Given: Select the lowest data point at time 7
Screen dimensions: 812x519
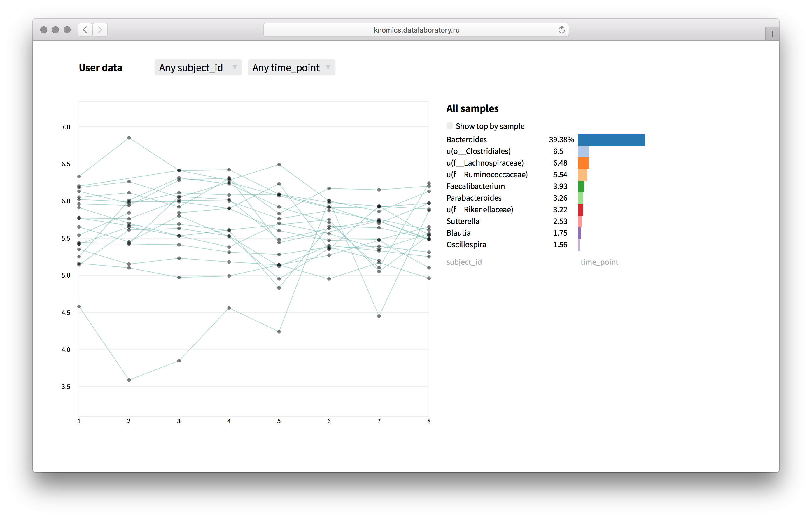Looking at the screenshot, I should pos(379,316).
